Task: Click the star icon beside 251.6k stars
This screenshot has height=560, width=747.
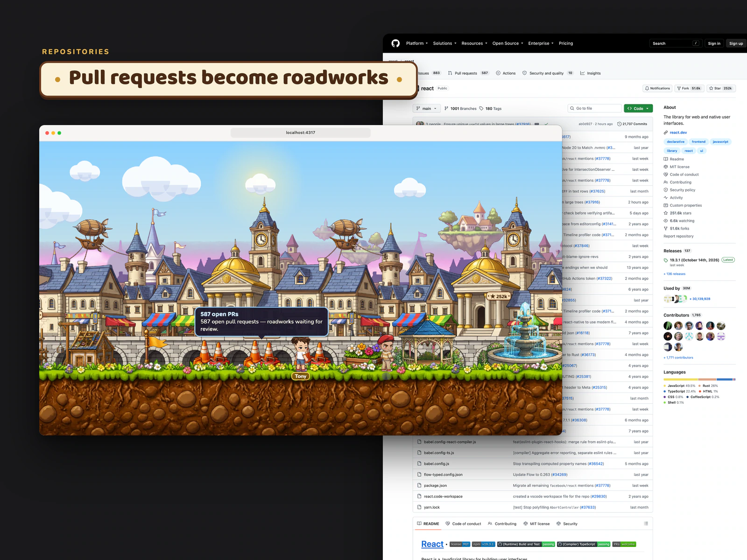Action: [x=666, y=213]
